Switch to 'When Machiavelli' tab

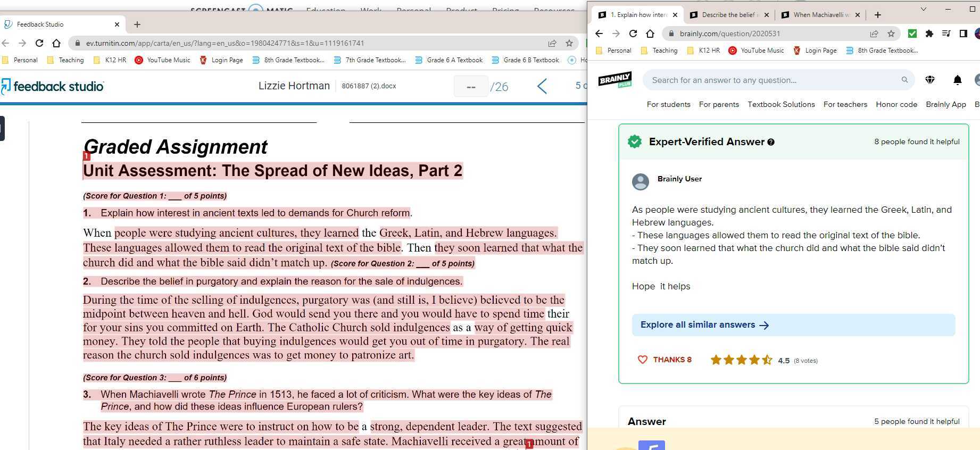(820, 15)
